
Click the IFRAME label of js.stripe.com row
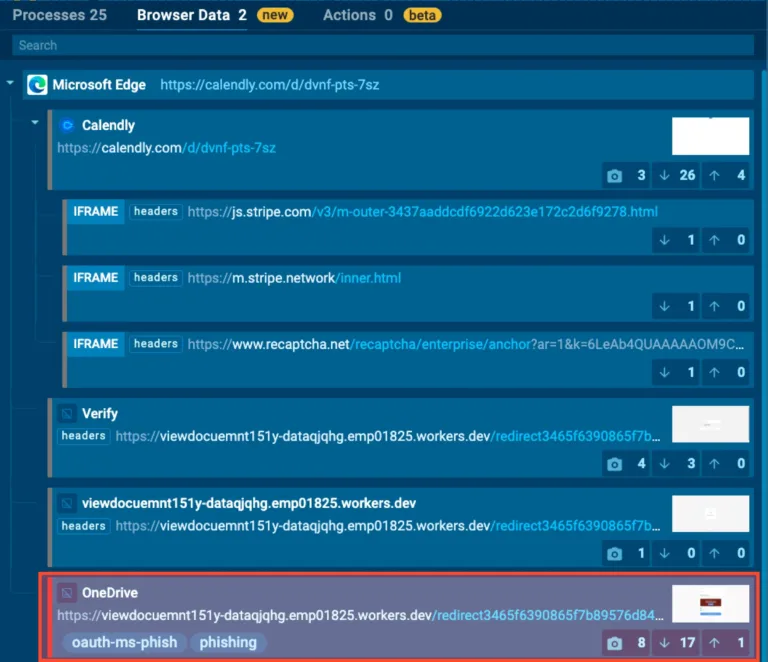point(96,212)
